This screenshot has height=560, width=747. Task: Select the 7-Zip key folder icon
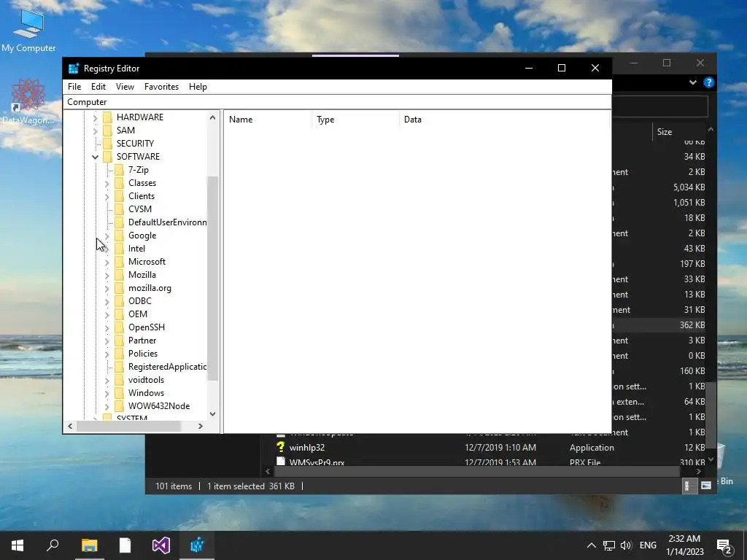[119, 169]
